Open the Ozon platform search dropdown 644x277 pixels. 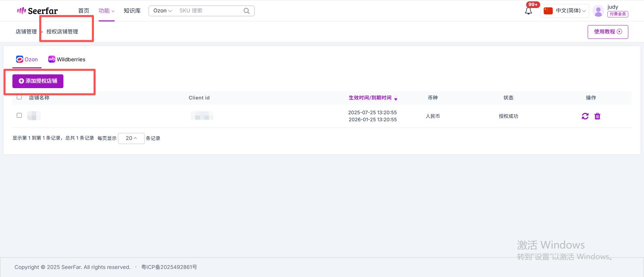tap(162, 11)
